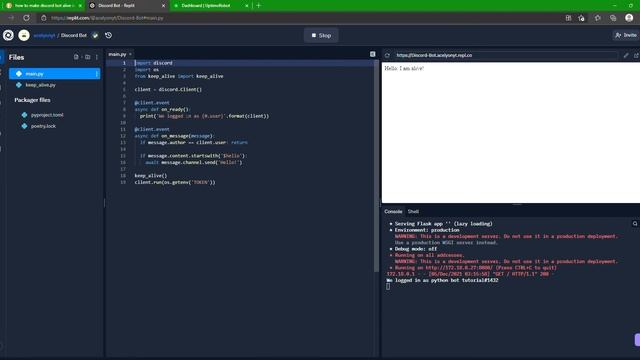The image size is (640, 360).
Task: Add this page to favorites star icon
Action: coord(581,18)
